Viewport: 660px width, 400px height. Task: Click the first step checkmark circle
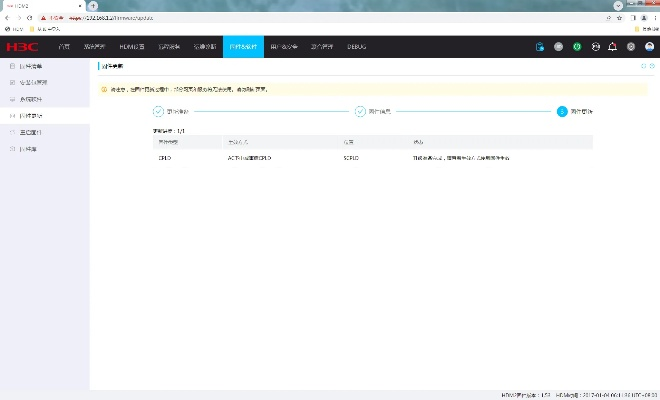tap(158, 111)
